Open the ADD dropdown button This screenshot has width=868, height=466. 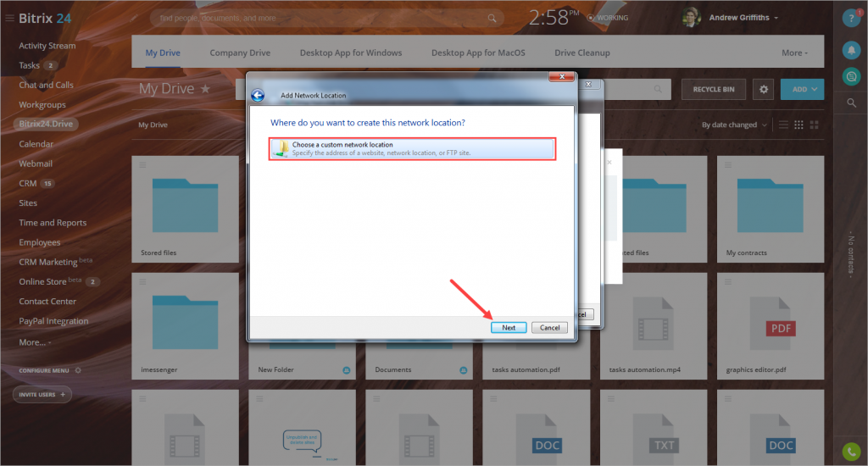pos(802,89)
